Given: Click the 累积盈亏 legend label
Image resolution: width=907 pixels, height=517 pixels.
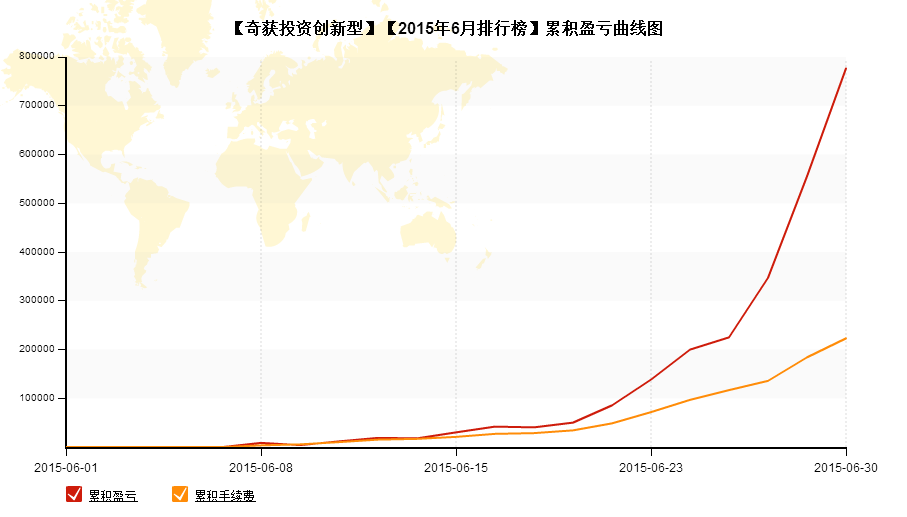Looking at the screenshot, I should [x=113, y=496].
